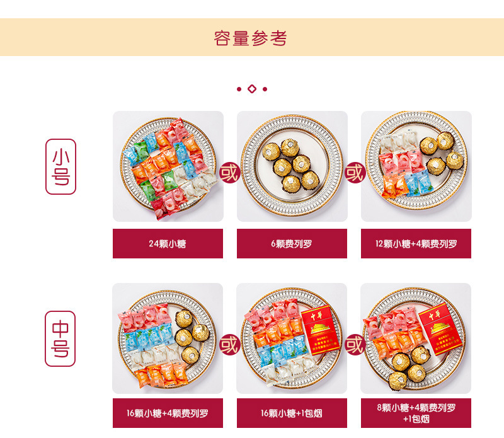Click the first 或 badge in the small row
This screenshot has height=438, width=504.
(x=230, y=173)
